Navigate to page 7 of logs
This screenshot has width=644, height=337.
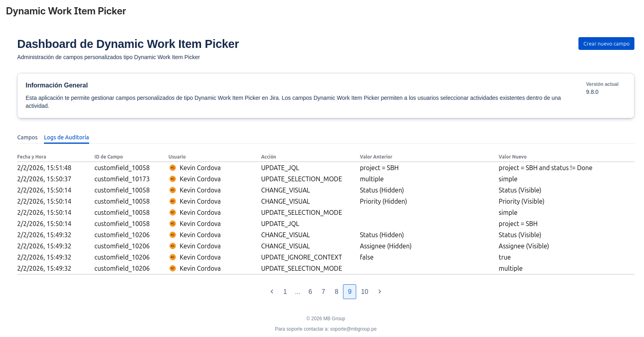point(323,291)
